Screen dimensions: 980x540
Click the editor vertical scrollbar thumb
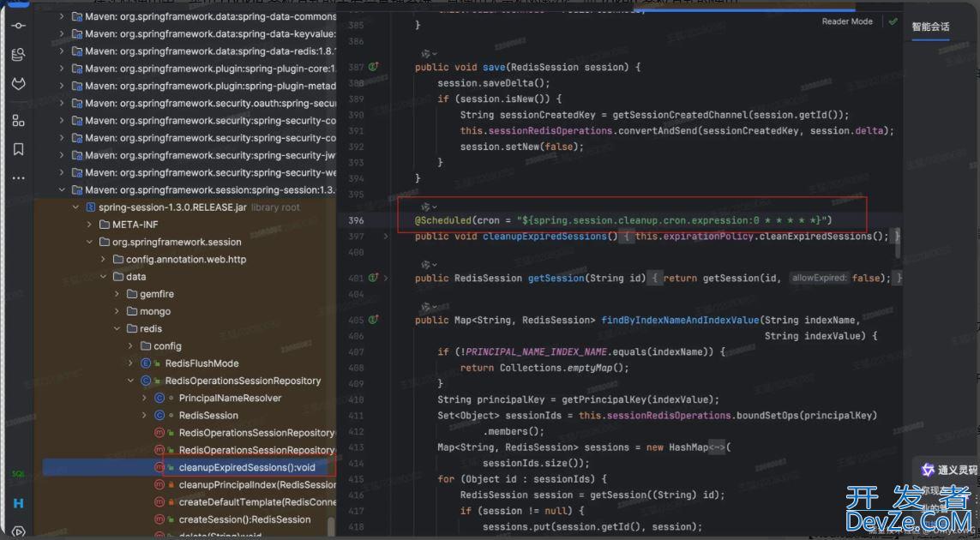(x=899, y=243)
